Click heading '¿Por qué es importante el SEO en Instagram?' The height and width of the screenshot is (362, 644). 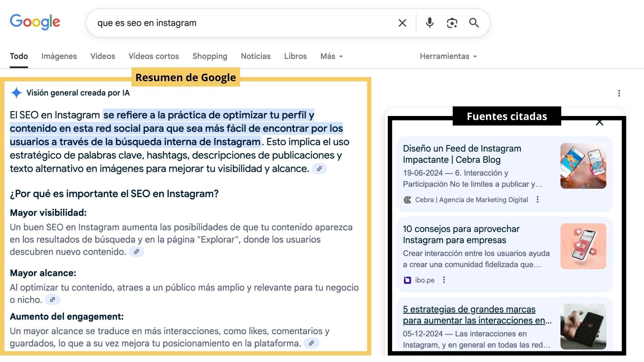click(114, 194)
